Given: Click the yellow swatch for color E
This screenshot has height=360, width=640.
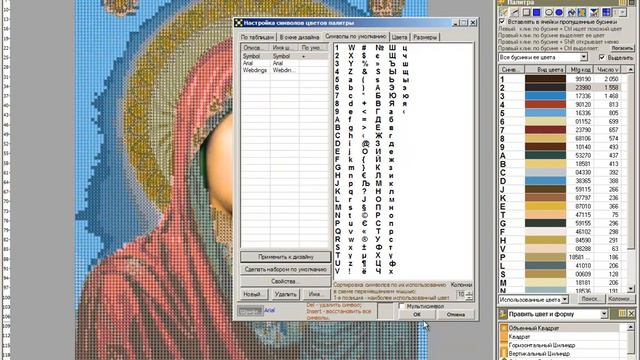Looking at the screenshot, I should (545, 206).
